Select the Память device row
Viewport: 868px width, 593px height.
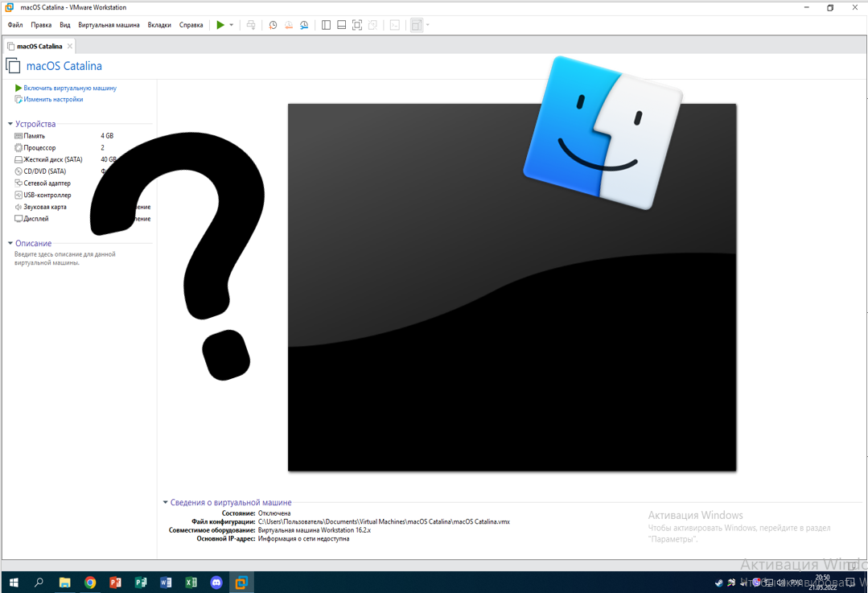81,136
